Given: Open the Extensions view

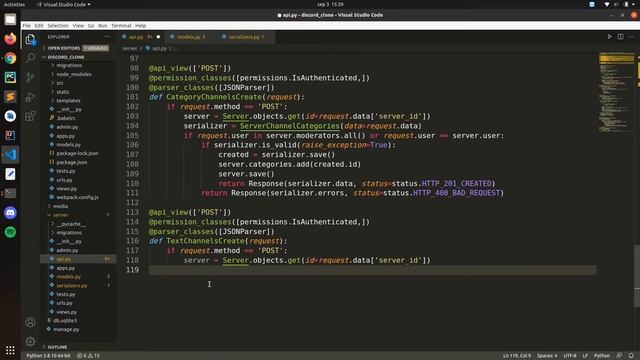Looking at the screenshot, I should click(x=30, y=116).
